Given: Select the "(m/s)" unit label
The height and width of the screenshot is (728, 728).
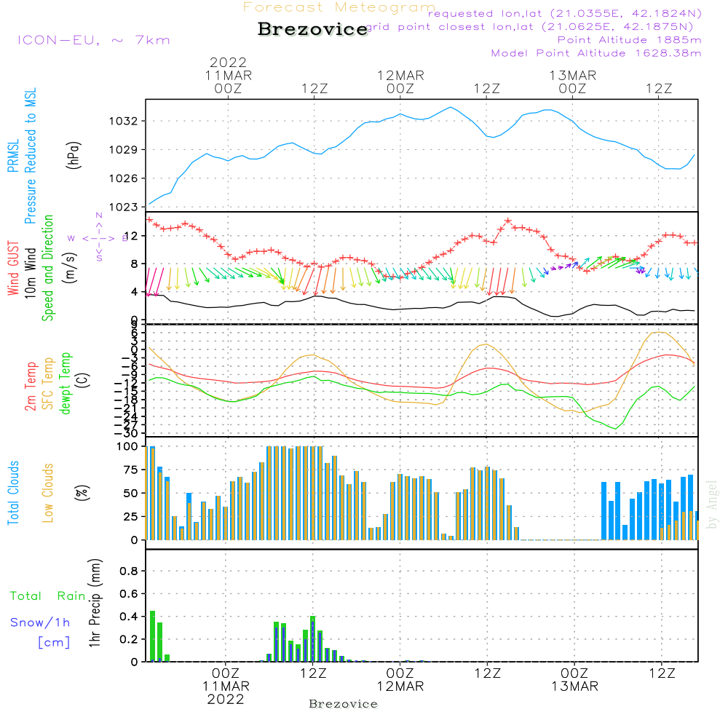Looking at the screenshot, I should pyautogui.click(x=70, y=268).
